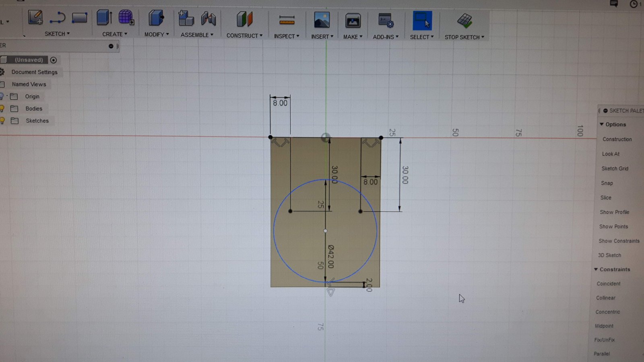This screenshot has height=362, width=644.
Task: Click the 2.00 dimension near the bottom edge
Action: point(369,285)
